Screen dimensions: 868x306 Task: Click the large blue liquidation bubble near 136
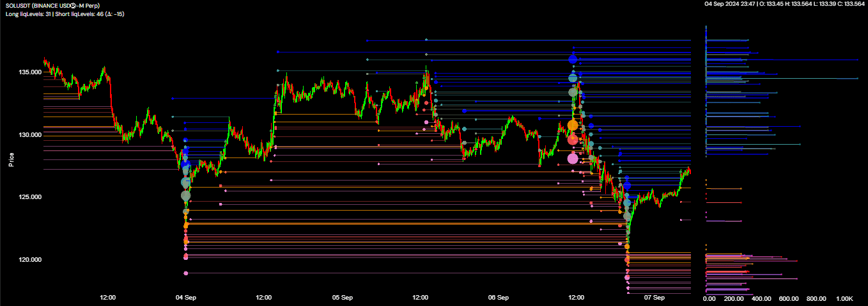pyautogui.click(x=573, y=60)
